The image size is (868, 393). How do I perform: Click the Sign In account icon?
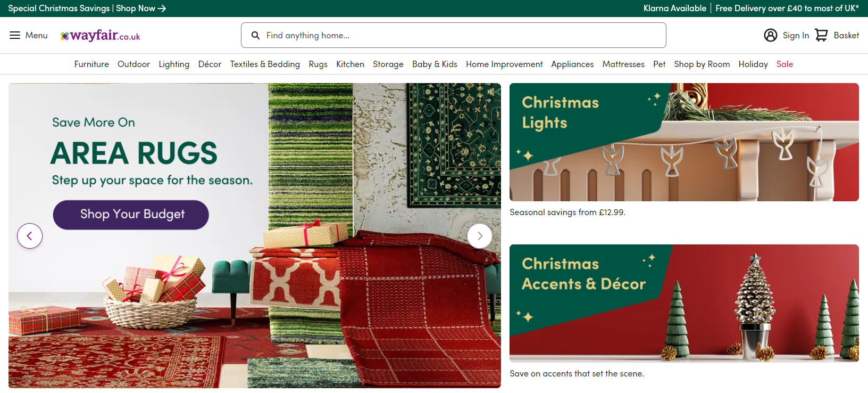coord(770,35)
